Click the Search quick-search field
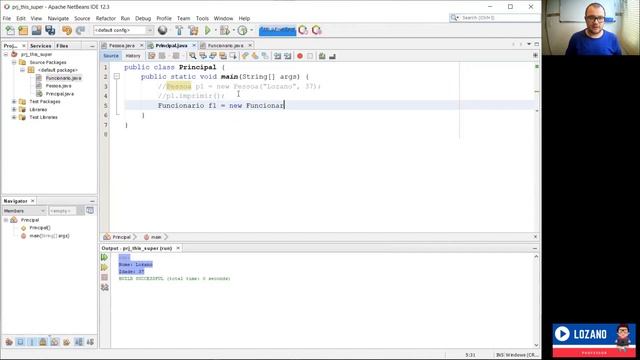The image size is (640, 360). (x=495, y=18)
